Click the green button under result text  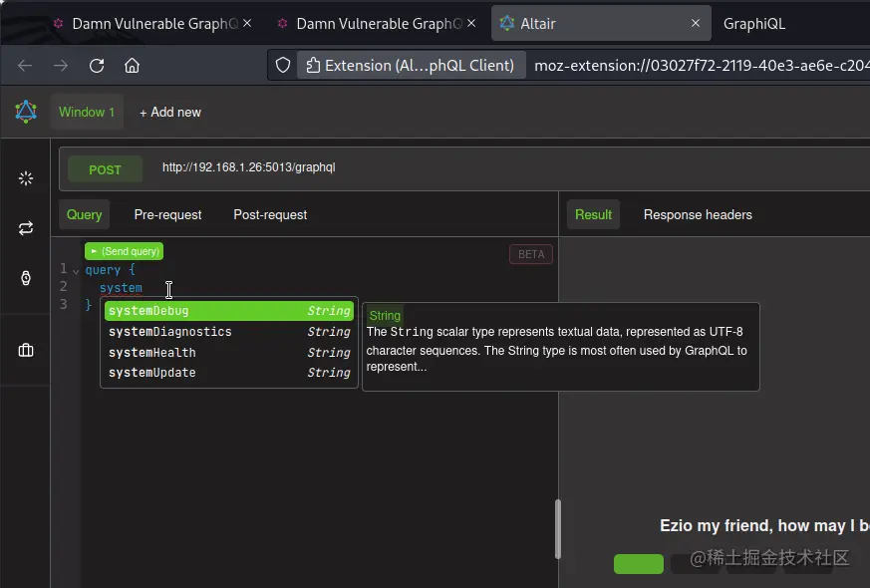[x=638, y=564]
